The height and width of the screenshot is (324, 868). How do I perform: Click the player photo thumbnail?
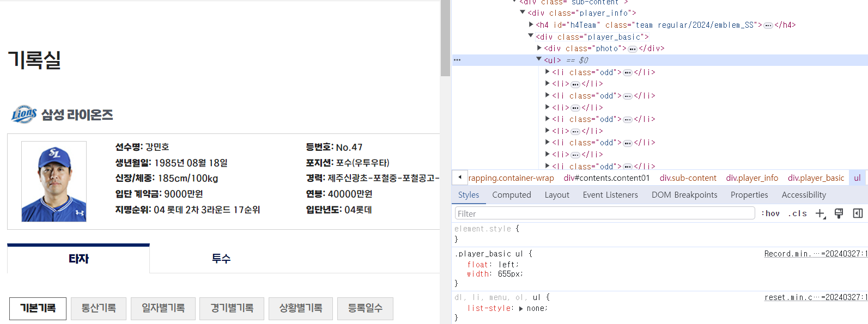click(x=54, y=181)
